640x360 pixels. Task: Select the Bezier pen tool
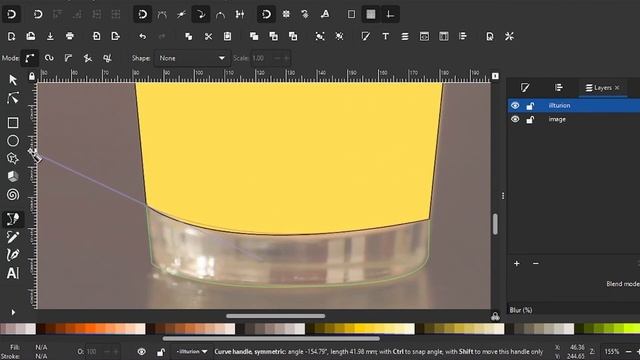[13, 219]
